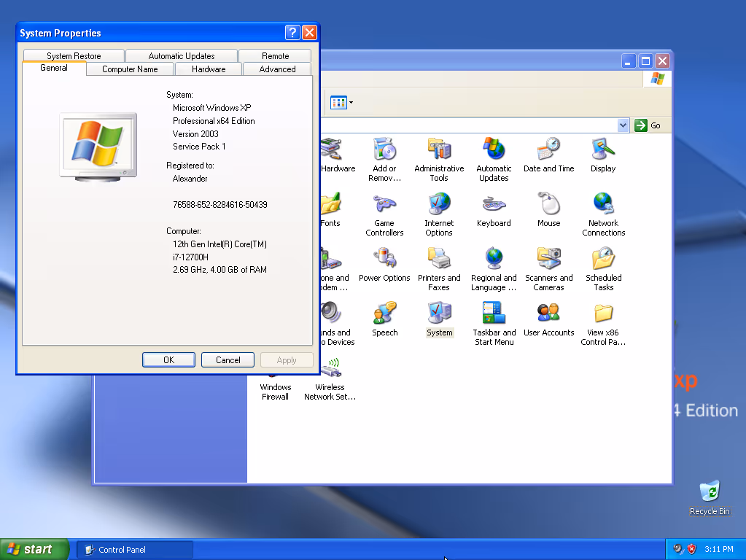Select the System icon in Control Panel
The width and height of the screenshot is (746, 560).
pyautogui.click(x=439, y=319)
